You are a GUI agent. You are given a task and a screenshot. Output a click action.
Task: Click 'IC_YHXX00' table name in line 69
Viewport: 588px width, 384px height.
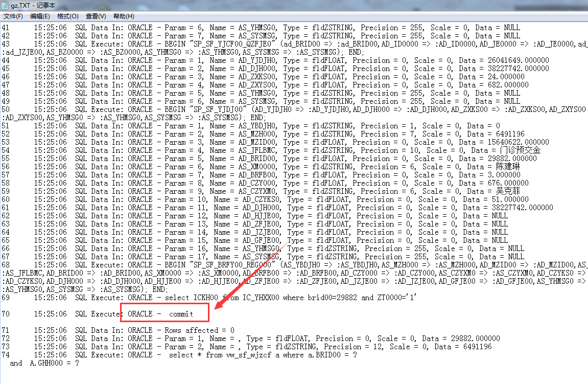(261, 298)
